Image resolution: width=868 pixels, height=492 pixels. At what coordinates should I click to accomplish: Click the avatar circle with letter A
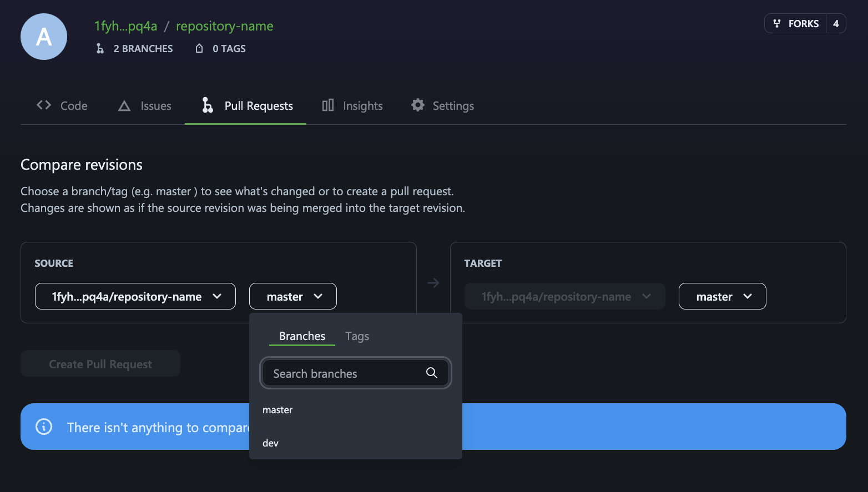[x=44, y=37]
